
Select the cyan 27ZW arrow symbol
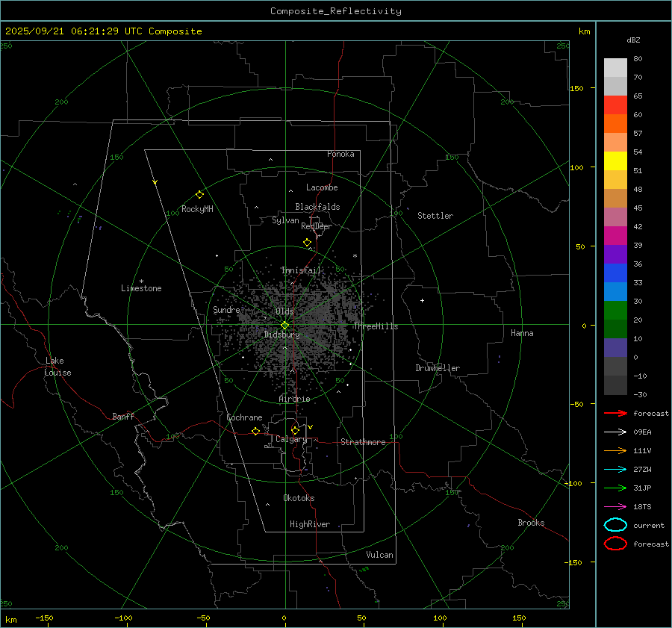point(615,469)
